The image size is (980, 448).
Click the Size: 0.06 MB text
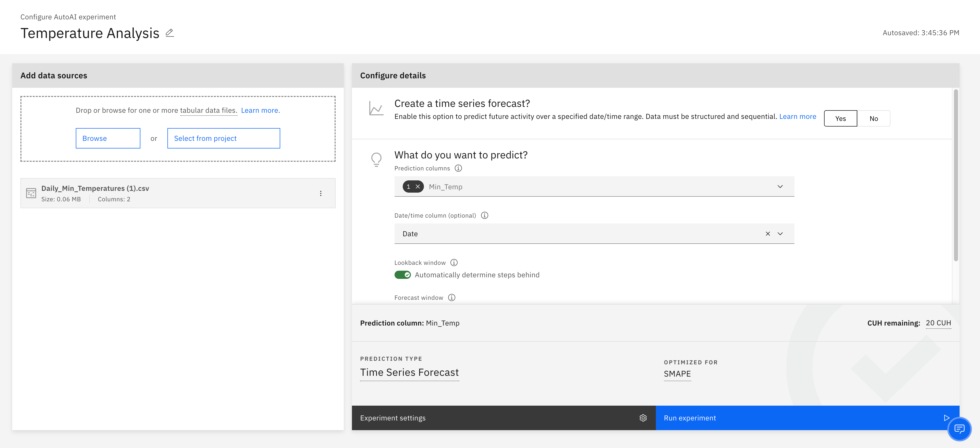point(61,199)
